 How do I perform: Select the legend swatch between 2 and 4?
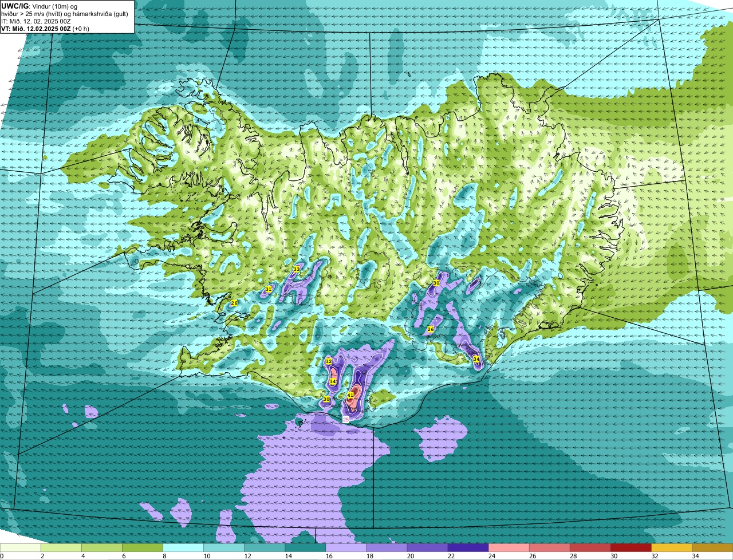pos(61,548)
